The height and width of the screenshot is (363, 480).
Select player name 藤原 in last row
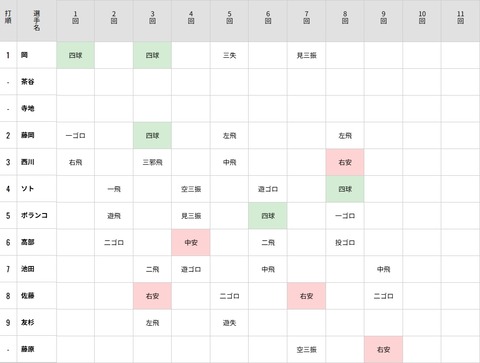[x=28, y=349]
